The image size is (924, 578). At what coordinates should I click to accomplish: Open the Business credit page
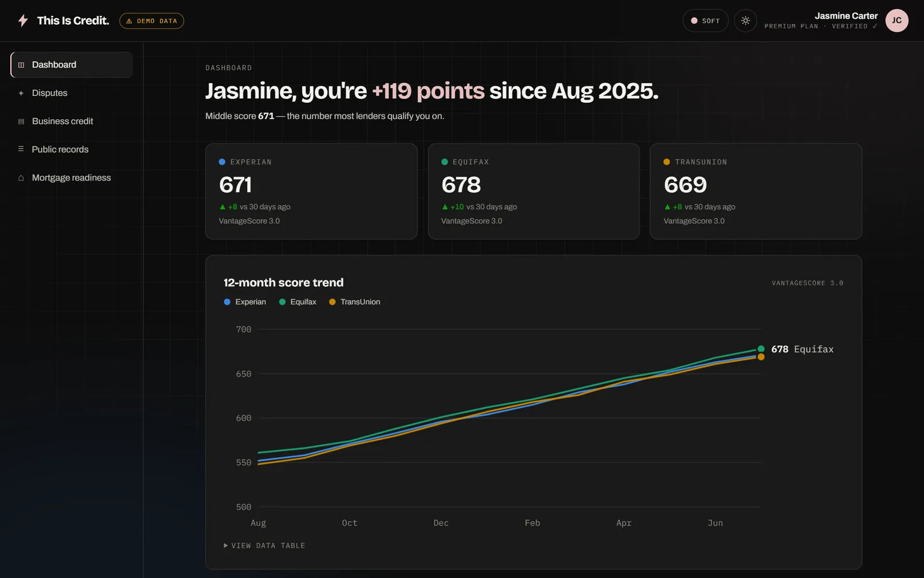point(72,121)
